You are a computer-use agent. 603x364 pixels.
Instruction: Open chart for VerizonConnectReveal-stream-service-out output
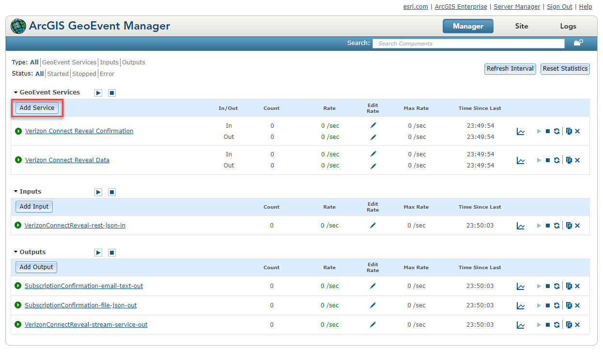coord(521,325)
